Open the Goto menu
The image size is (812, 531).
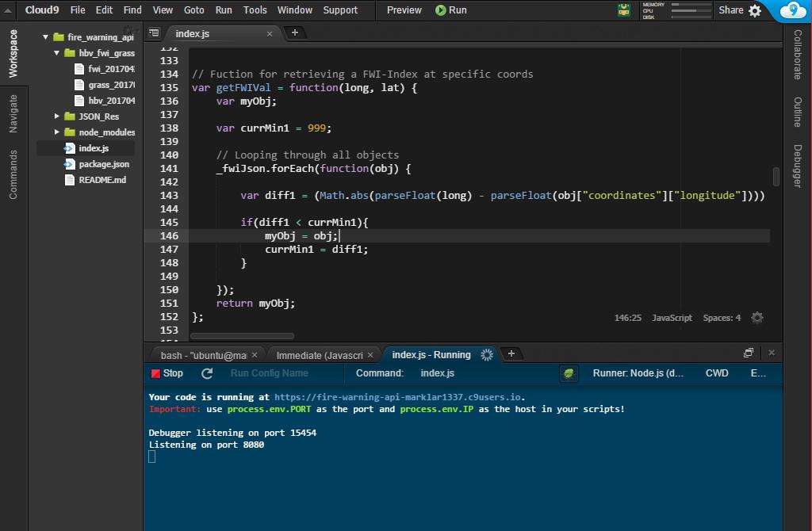pyautogui.click(x=194, y=10)
